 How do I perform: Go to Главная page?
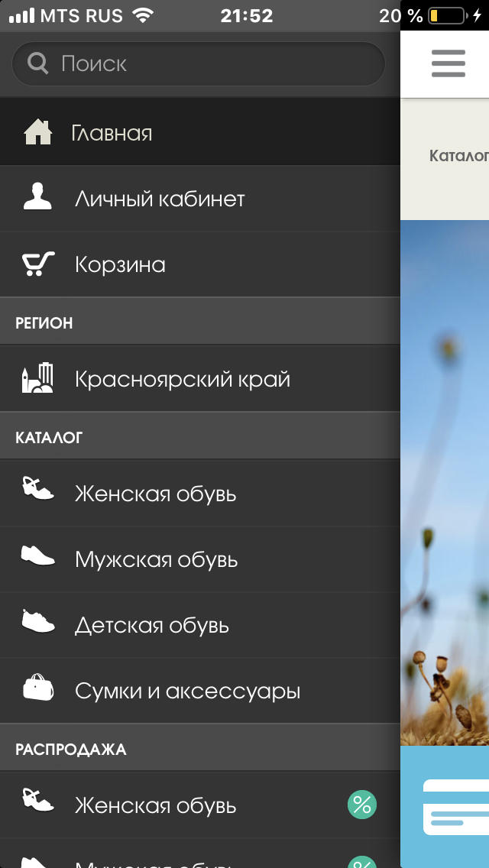click(112, 133)
